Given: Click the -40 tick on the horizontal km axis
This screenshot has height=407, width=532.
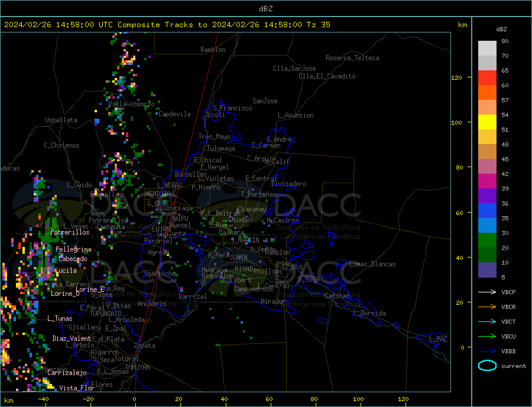Looking at the screenshot, I should point(43,399).
